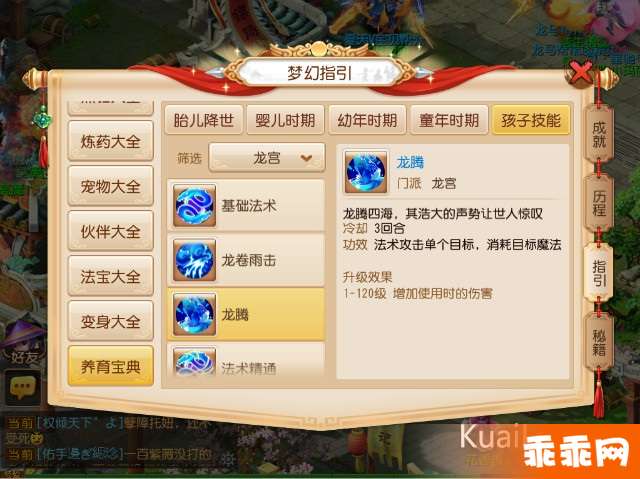This screenshot has width=640, height=479.
Task: Open the 秘籍 side tab
Action: tap(599, 343)
